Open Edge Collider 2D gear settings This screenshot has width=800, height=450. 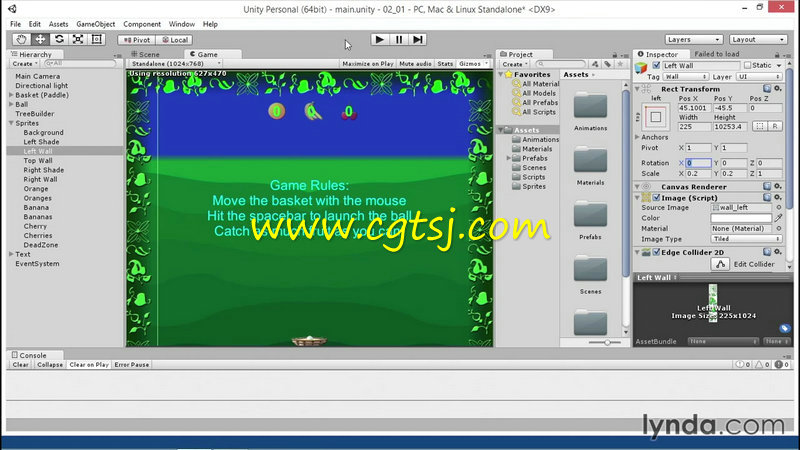point(778,252)
